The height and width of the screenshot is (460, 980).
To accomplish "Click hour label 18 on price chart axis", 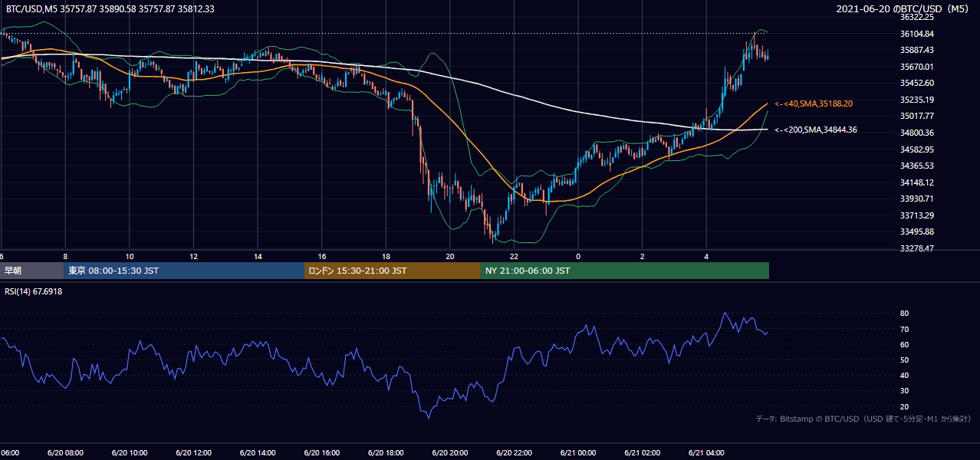I will click(x=385, y=256).
